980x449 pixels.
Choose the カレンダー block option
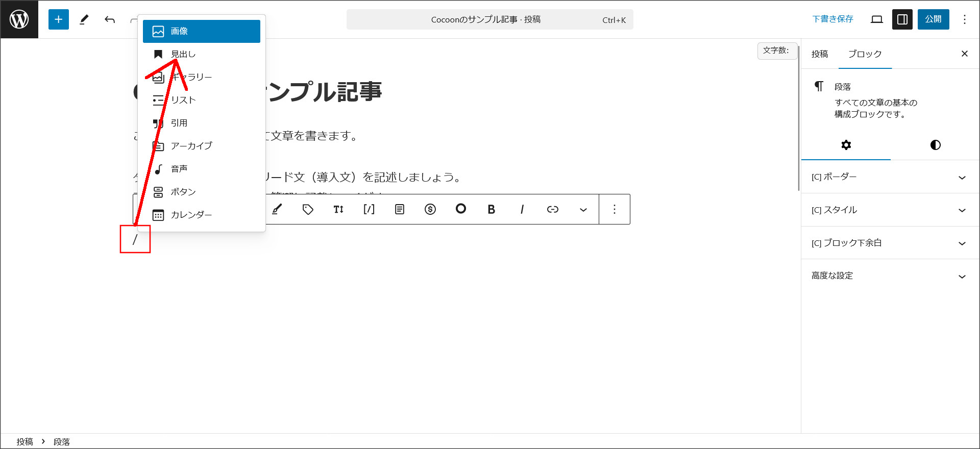[202, 215]
